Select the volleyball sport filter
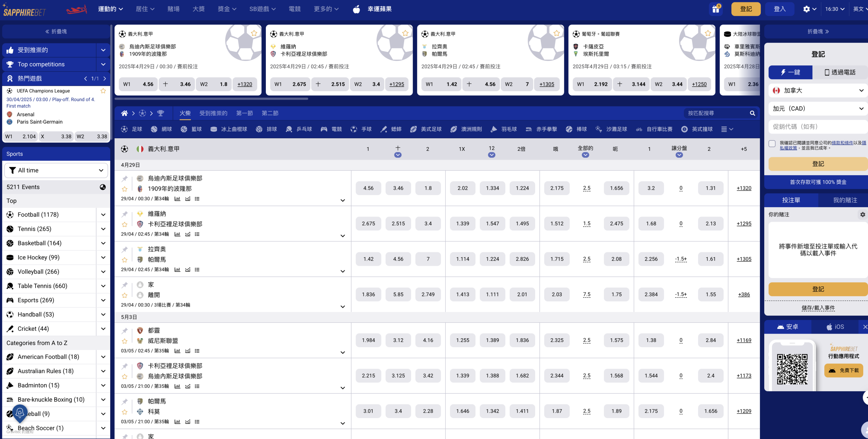 (x=267, y=129)
